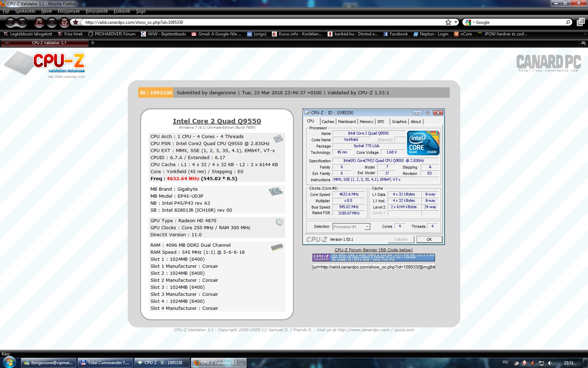Click the CANARD PC logo

coord(548,63)
